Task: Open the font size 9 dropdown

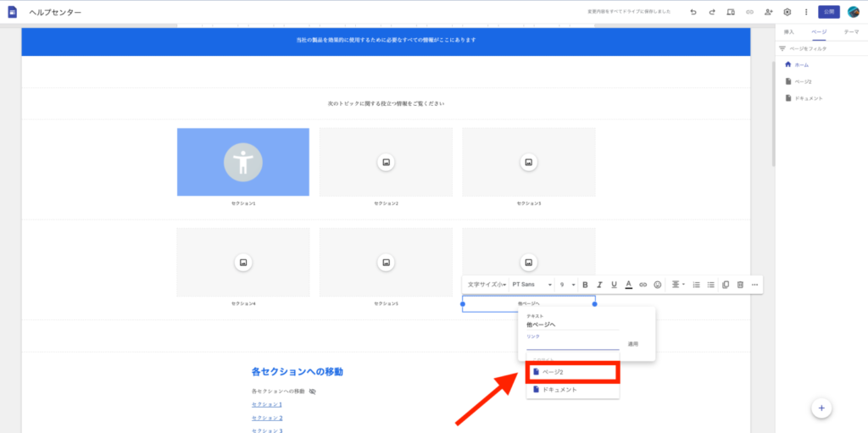Action: 567,285
